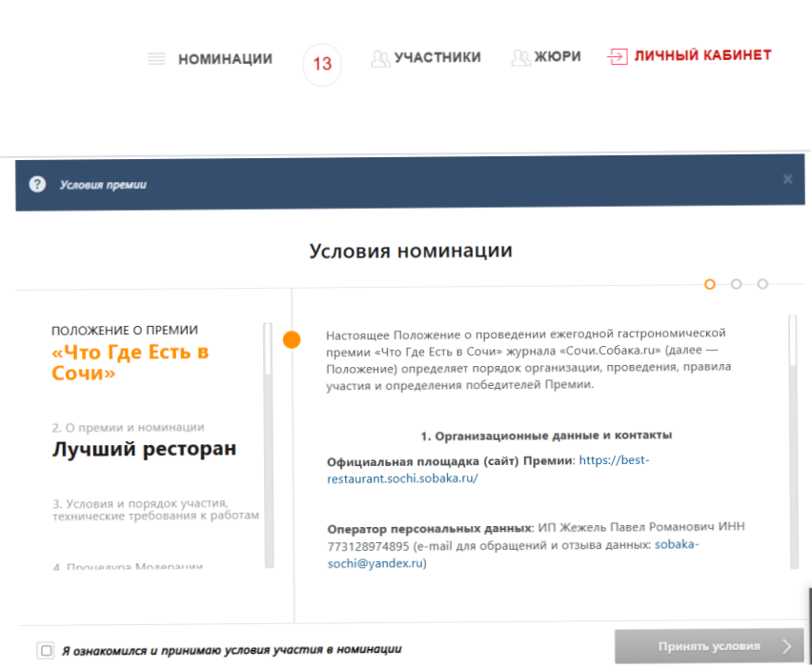Close the Условия премии banner

(787, 179)
